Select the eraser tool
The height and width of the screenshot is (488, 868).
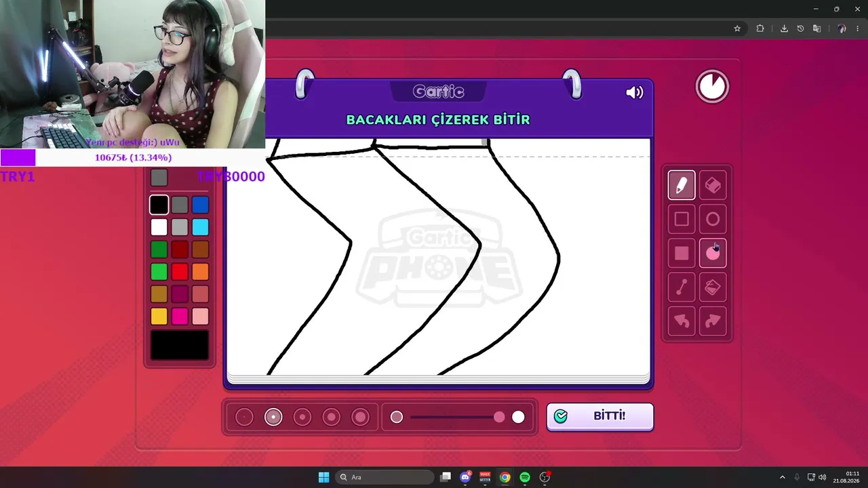713,185
